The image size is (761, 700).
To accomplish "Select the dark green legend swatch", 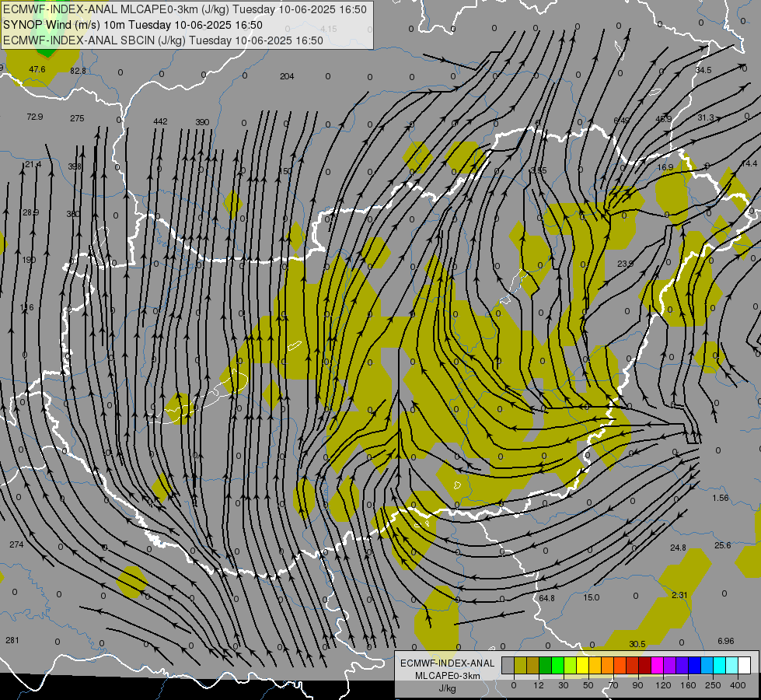I will tap(546, 665).
